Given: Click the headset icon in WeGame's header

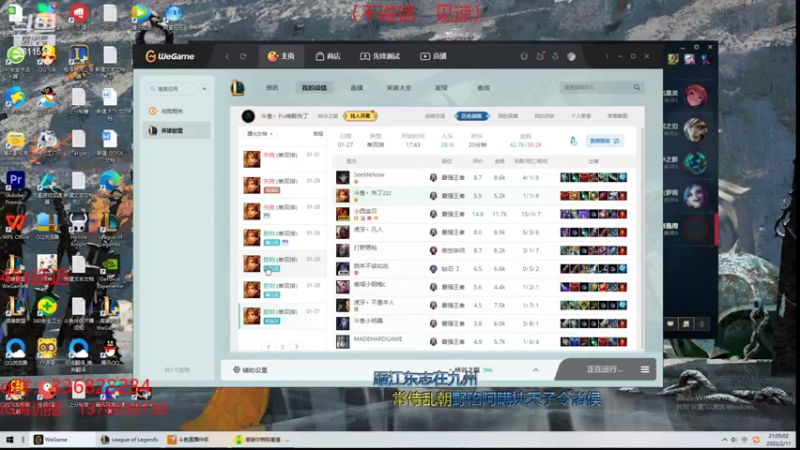Looking at the screenshot, I should (x=524, y=56).
